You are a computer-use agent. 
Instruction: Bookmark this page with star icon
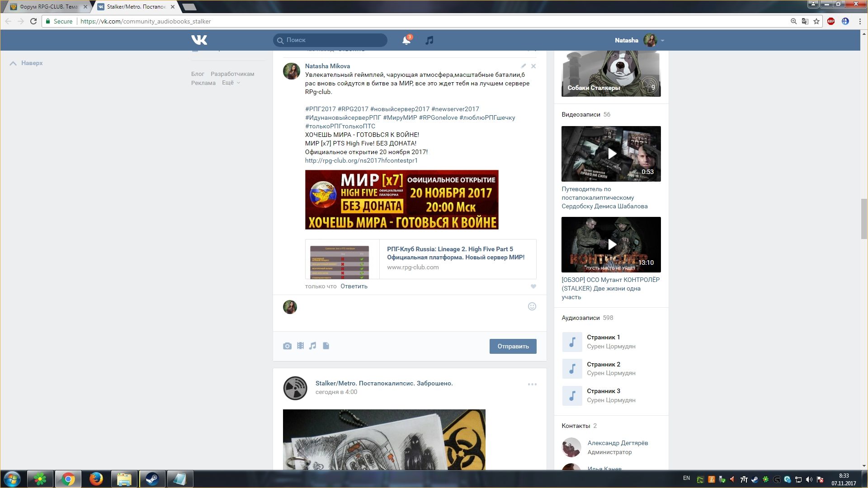tap(816, 21)
